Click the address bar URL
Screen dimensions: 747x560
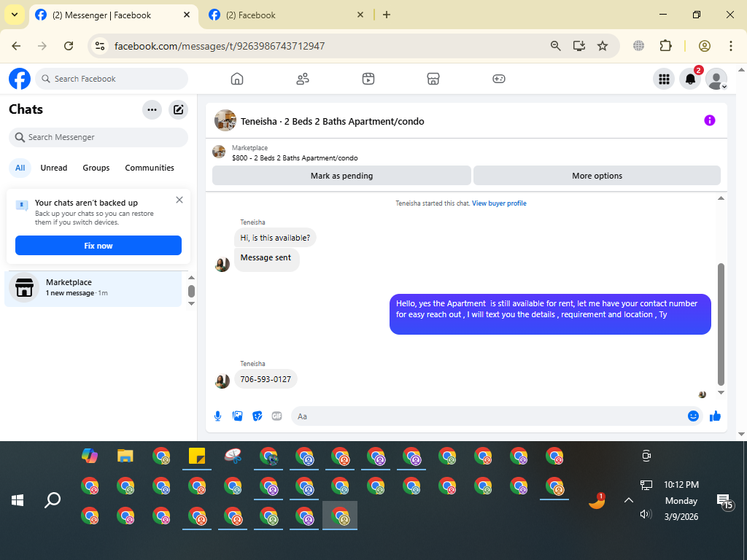pyautogui.click(x=220, y=46)
